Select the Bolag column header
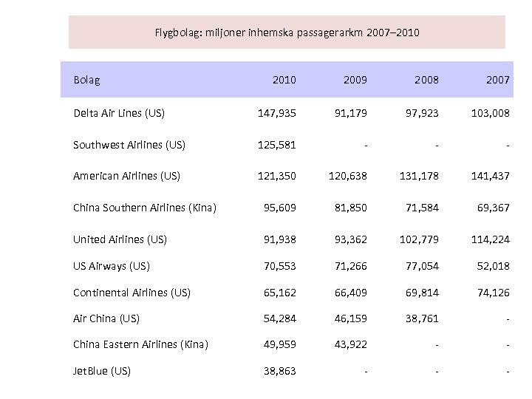This screenshot has height=399, width=532. (x=86, y=79)
